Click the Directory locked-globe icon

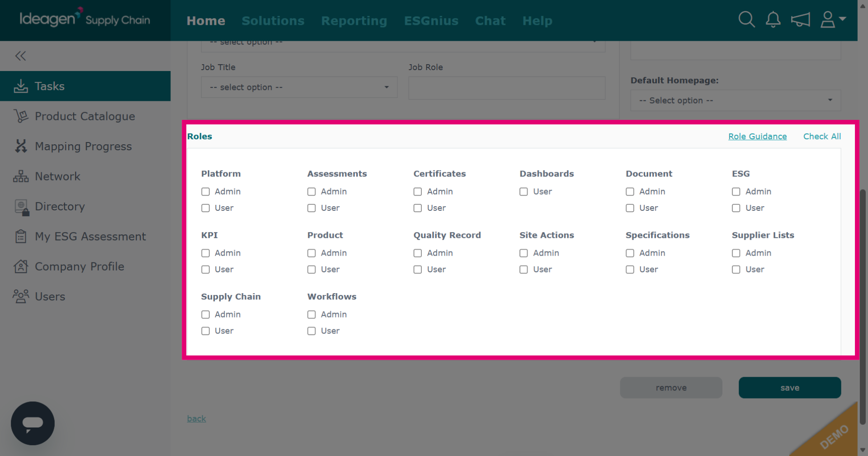pos(22,207)
